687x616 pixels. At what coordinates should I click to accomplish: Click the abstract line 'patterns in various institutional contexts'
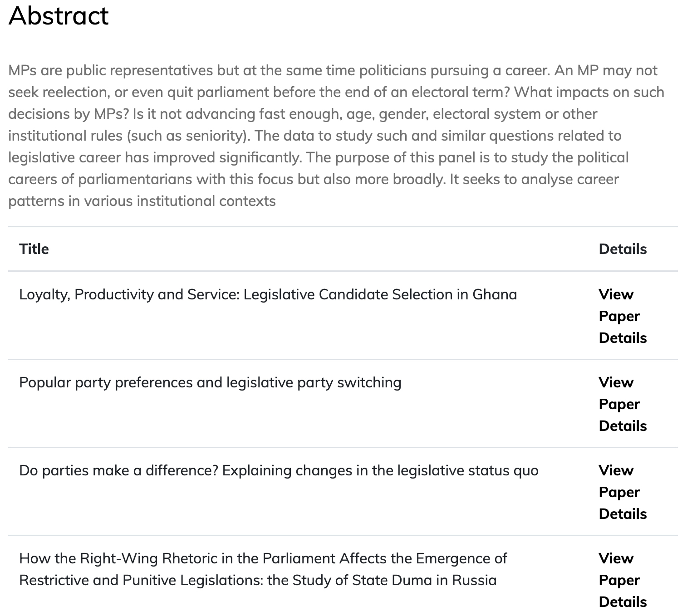click(x=142, y=201)
